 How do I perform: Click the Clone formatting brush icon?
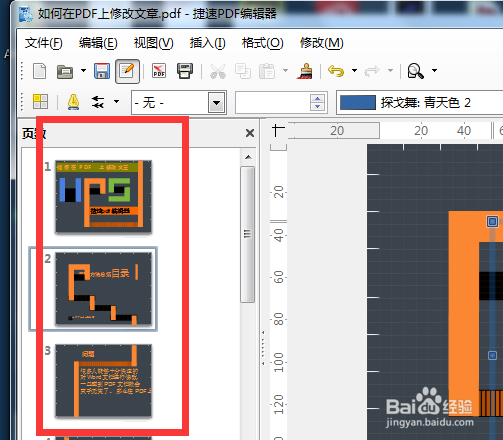(x=305, y=71)
